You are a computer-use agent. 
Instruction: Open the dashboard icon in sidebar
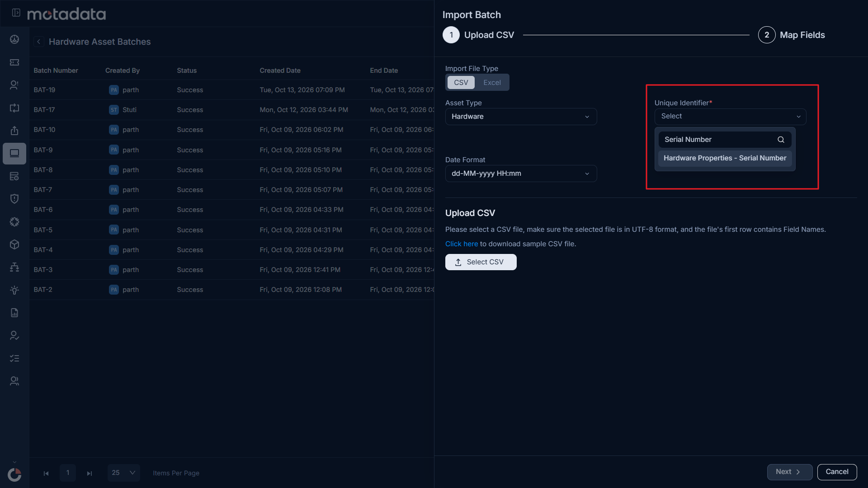click(x=14, y=39)
